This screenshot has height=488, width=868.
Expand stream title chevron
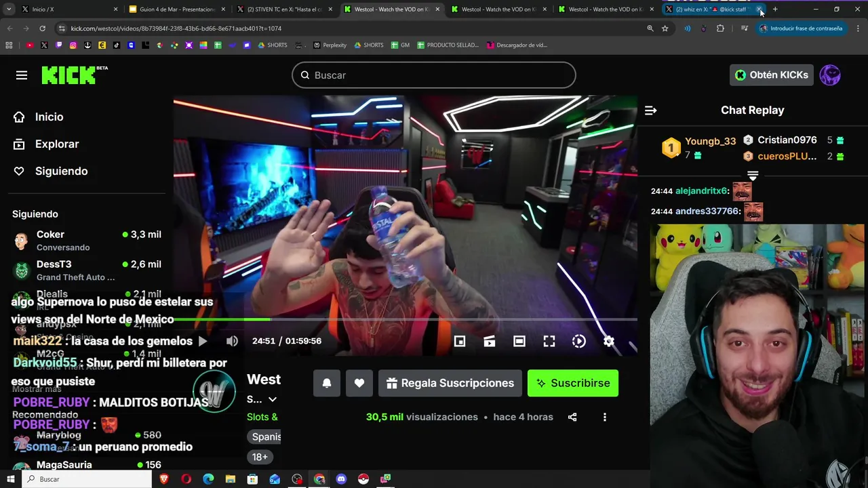point(273,399)
